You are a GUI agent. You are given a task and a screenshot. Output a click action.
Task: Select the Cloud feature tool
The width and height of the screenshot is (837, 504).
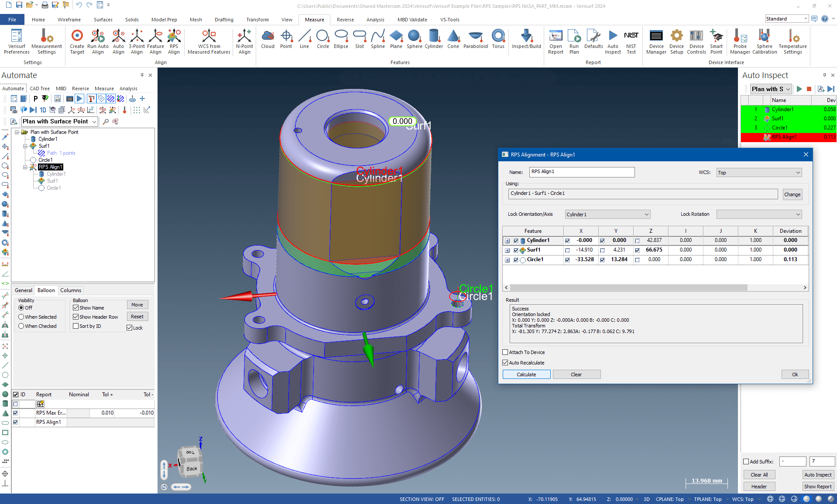pyautogui.click(x=268, y=39)
